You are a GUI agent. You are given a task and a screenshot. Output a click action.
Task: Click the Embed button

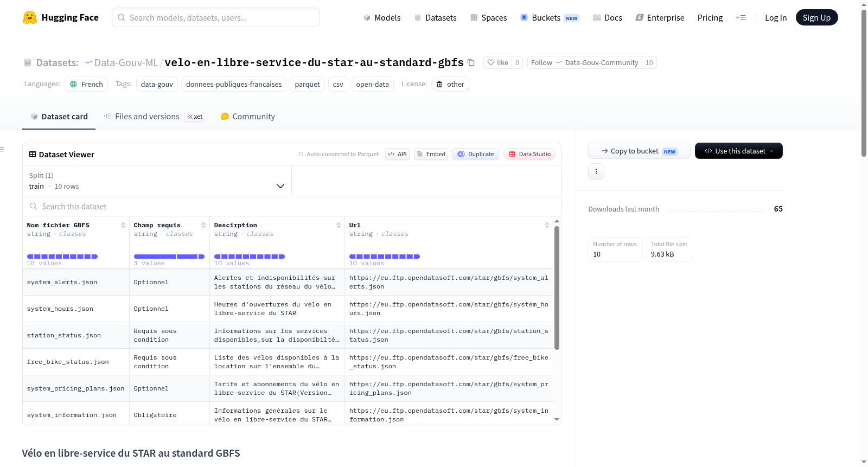coord(431,154)
